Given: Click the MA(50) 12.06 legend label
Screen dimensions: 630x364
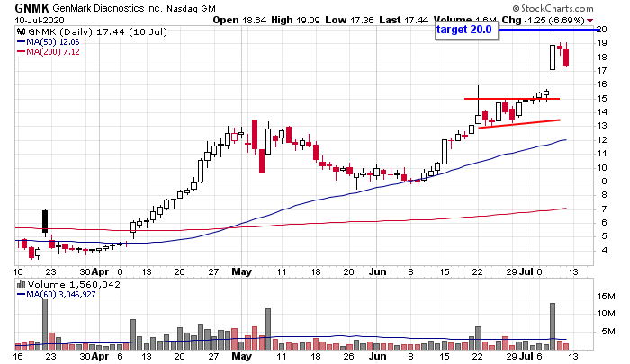Looking at the screenshot, I should pos(53,42).
